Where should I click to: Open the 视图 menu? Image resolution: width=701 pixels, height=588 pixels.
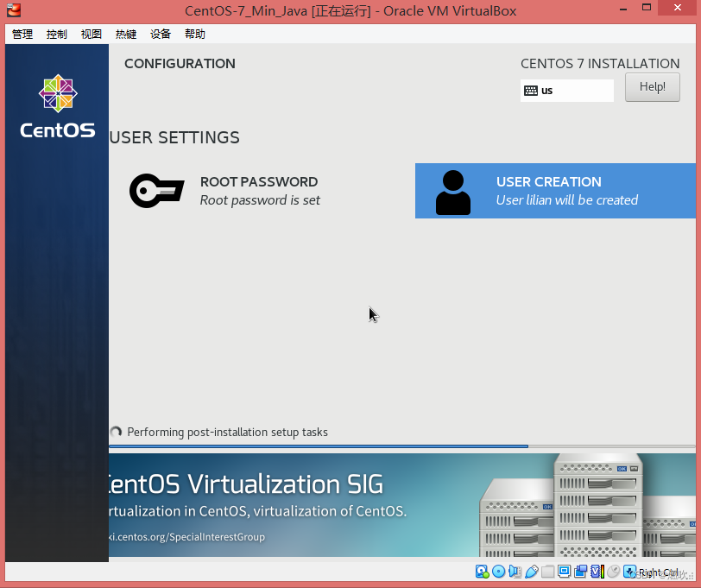tap(92, 34)
